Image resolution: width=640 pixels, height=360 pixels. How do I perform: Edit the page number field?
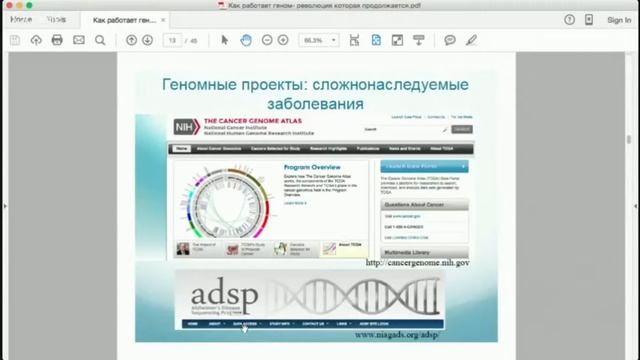(172, 40)
